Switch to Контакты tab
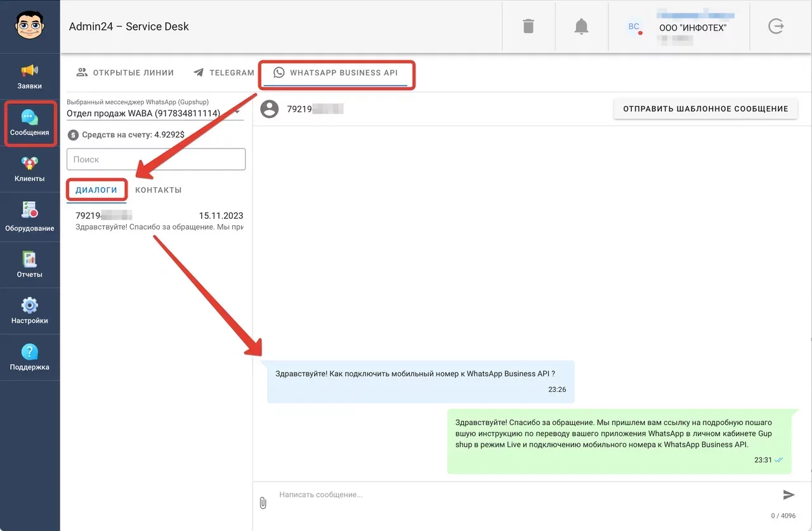Viewport: 812px width, 531px height. pos(159,190)
